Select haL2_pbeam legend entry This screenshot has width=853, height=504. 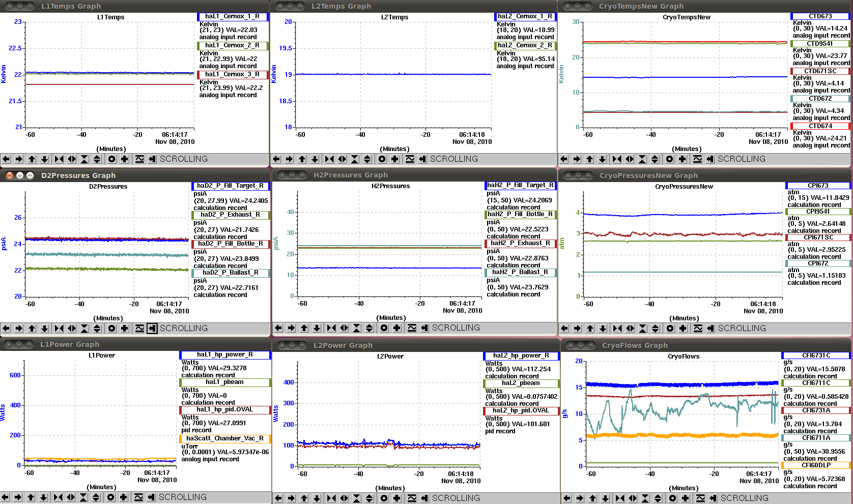pyautogui.click(x=521, y=383)
